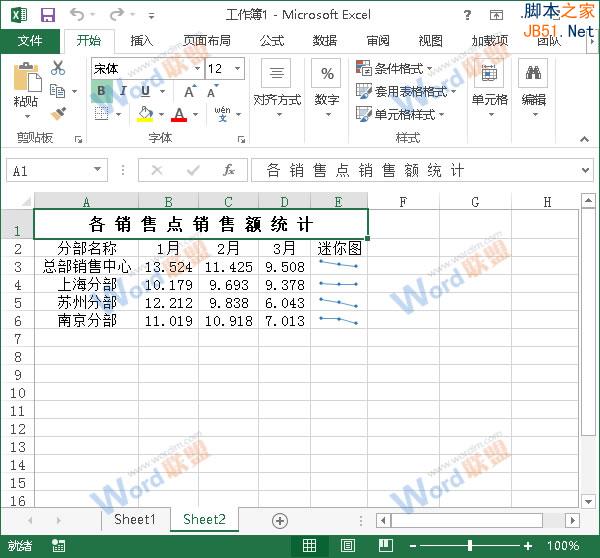Click the insert function fx button
Screen dimensions: 600x558
coord(229,170)
